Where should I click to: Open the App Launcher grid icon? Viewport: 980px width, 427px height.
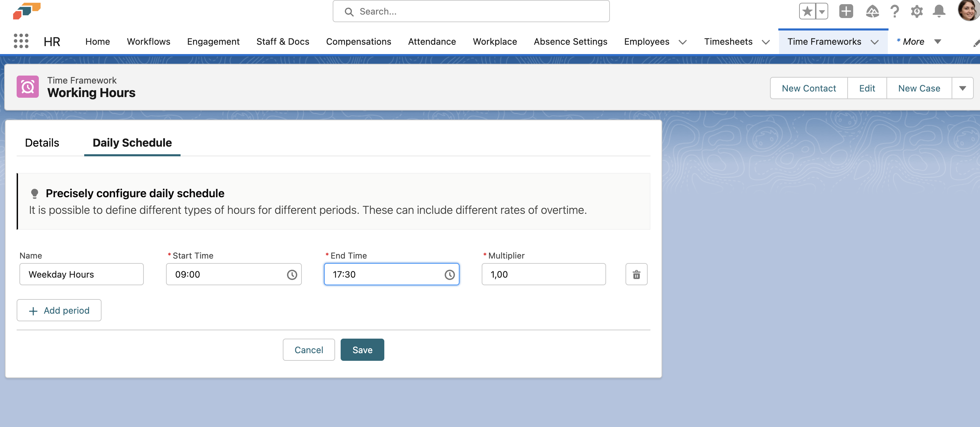tap(21, 41)
